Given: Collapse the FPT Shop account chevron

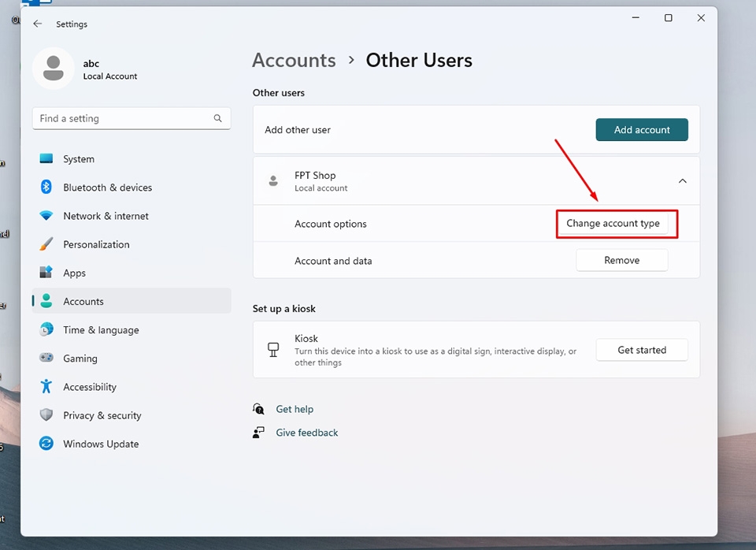Looking at the screenshot, I should coord(682,181).
